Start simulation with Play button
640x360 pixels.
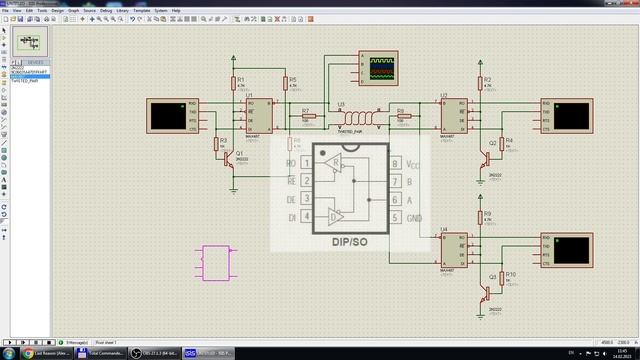pyautogui.click(x=9, y=342)
